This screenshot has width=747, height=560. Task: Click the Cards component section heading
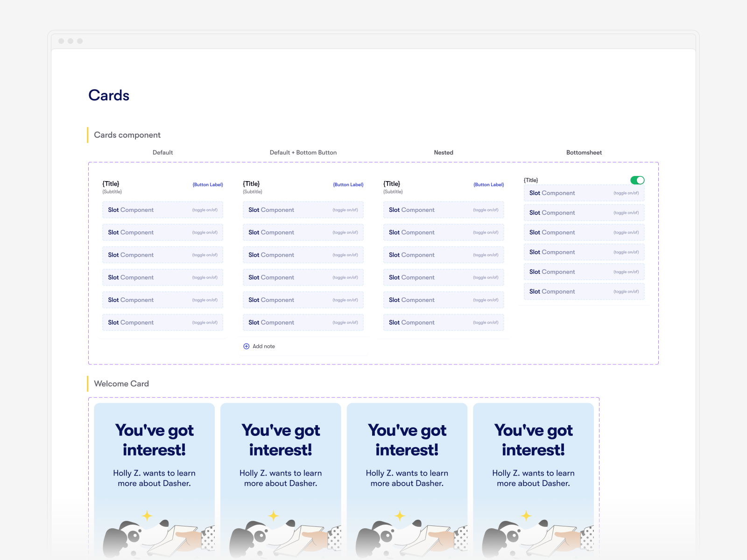pos(127,135)
